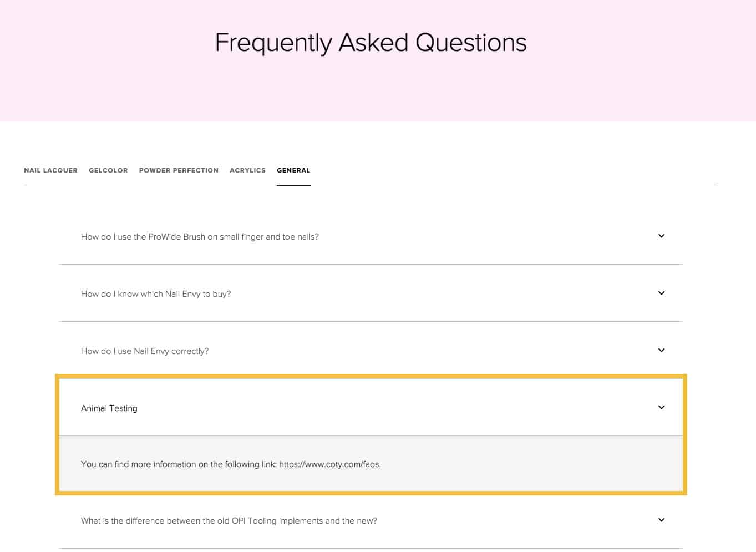
Task: Click 'You can find more information' answer text
Action: click(179, 464)
